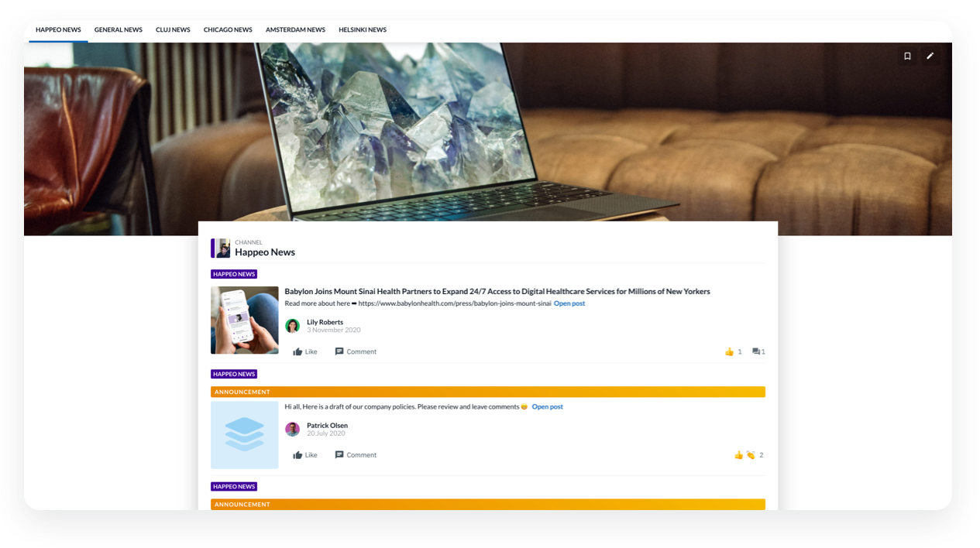Comment on Lily Roberts' post

point(356,351)
